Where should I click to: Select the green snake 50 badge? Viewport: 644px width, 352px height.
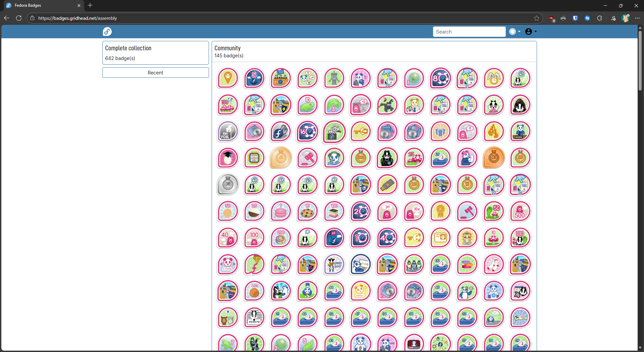pos(493,212)
